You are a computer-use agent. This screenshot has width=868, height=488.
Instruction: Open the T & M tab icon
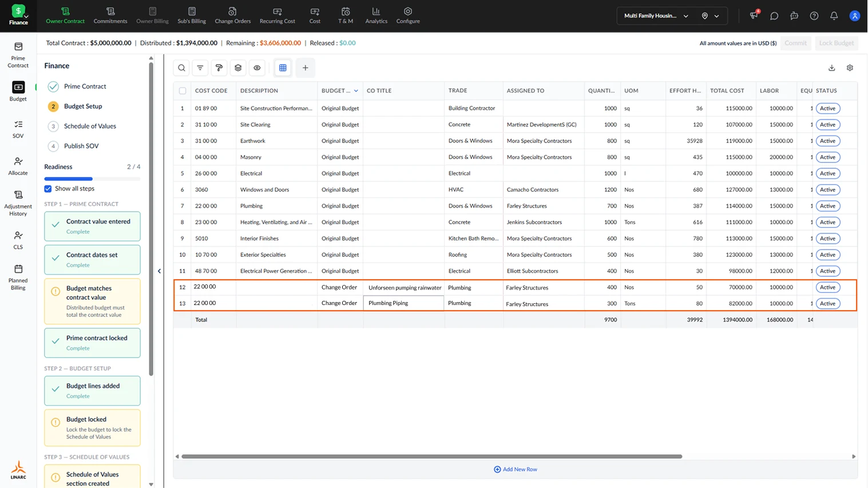(346, 11)
